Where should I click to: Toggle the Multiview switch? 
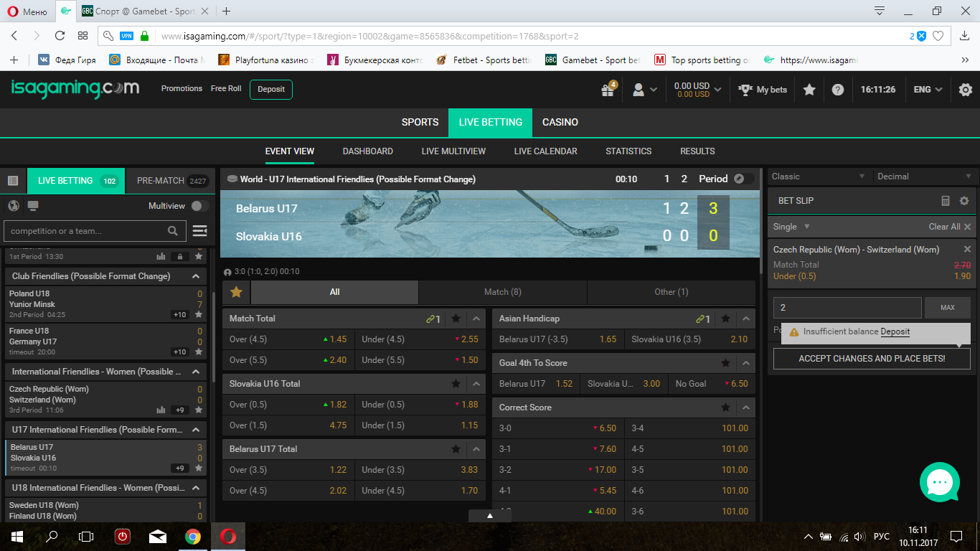(199, 206)
